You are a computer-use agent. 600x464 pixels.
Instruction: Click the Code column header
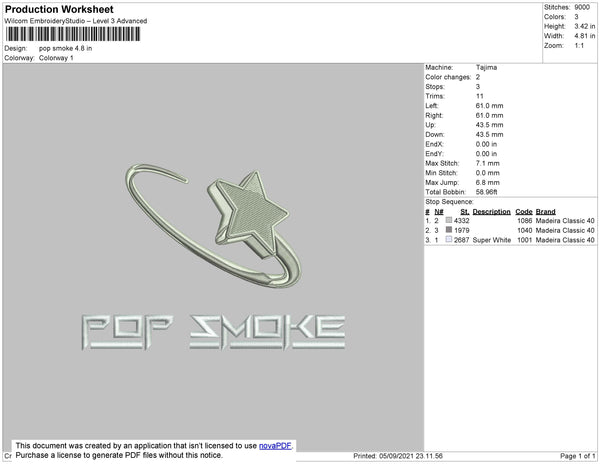[524, 212]
